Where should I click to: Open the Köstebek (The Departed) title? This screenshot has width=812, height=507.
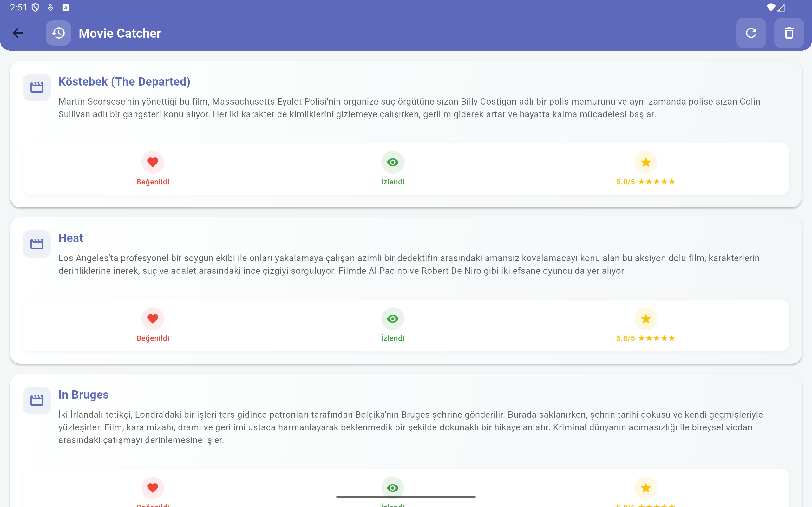(124, 81)
